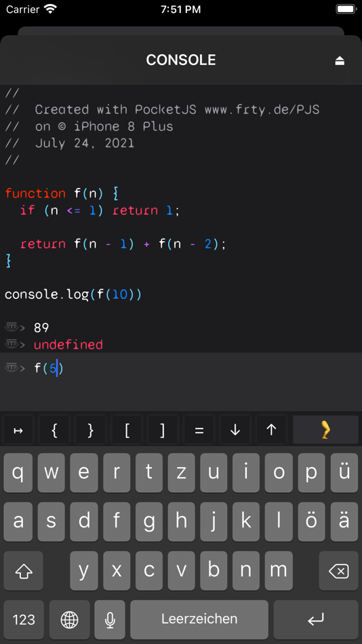Tap the n key on the keyboard
The width and height of the screenshot is (362, 644).
246,571
